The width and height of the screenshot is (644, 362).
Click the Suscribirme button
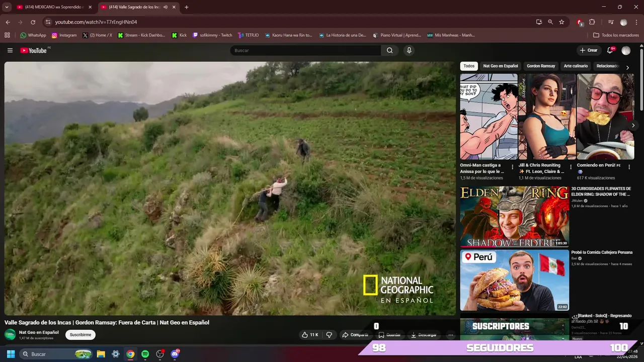[80, 335]
